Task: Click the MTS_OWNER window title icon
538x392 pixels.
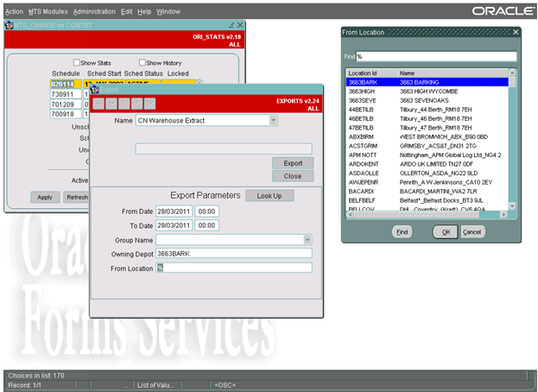Action: pos(9,25)
